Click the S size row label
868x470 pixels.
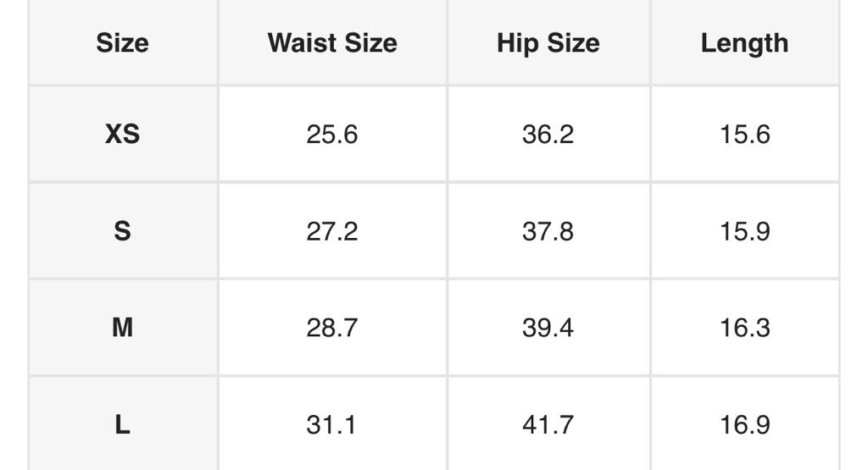[x=122, y=231]
